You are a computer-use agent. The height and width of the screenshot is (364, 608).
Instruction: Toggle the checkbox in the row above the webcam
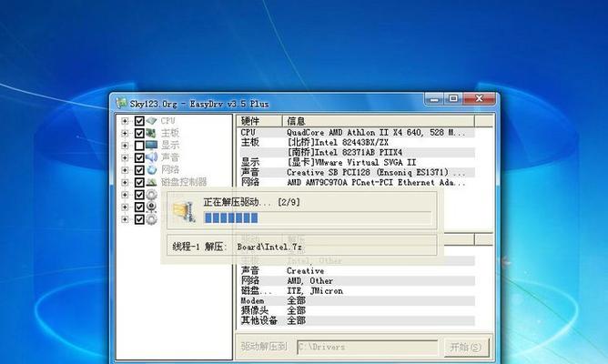139,195
